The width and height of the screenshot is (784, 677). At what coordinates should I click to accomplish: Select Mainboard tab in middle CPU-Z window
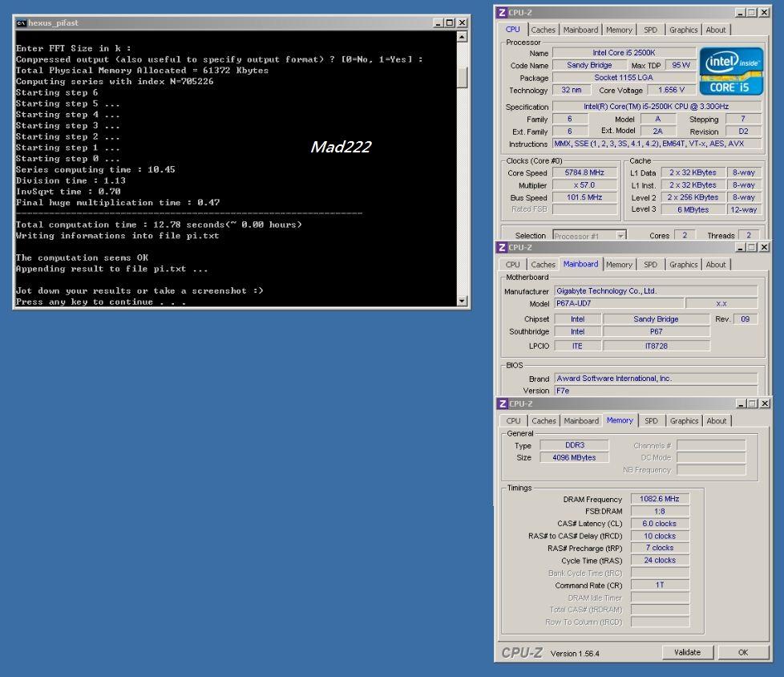pyautogui.click(x=580, y=264)
